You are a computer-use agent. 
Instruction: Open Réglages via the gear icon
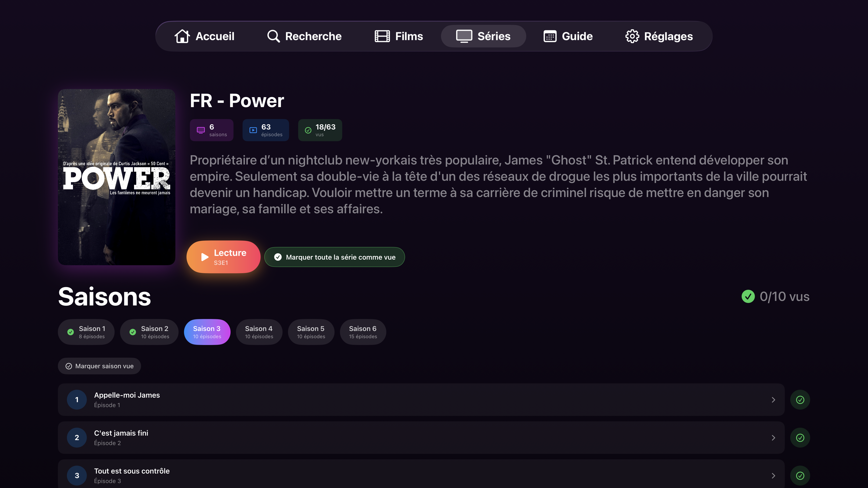632,36
